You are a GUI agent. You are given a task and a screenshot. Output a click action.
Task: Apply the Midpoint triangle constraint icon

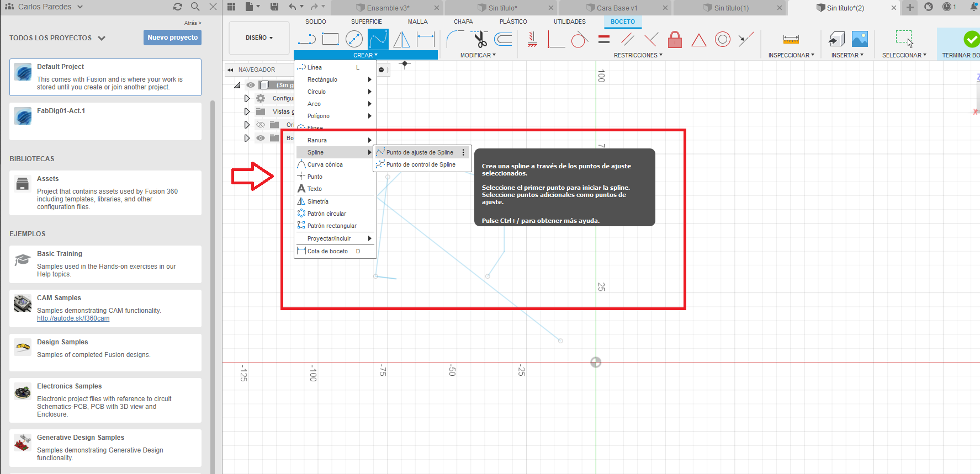coord(698,40)
